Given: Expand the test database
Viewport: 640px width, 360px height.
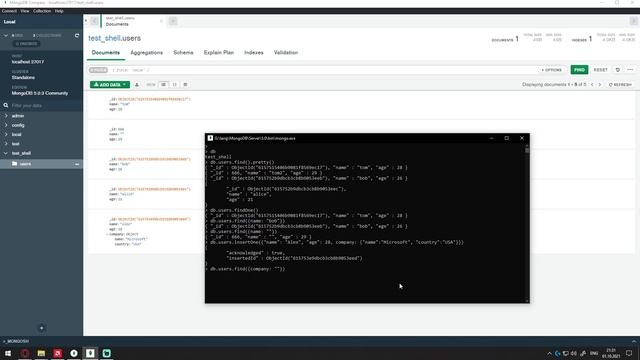Looking at the screenshot, I should (x=6, y=144).
